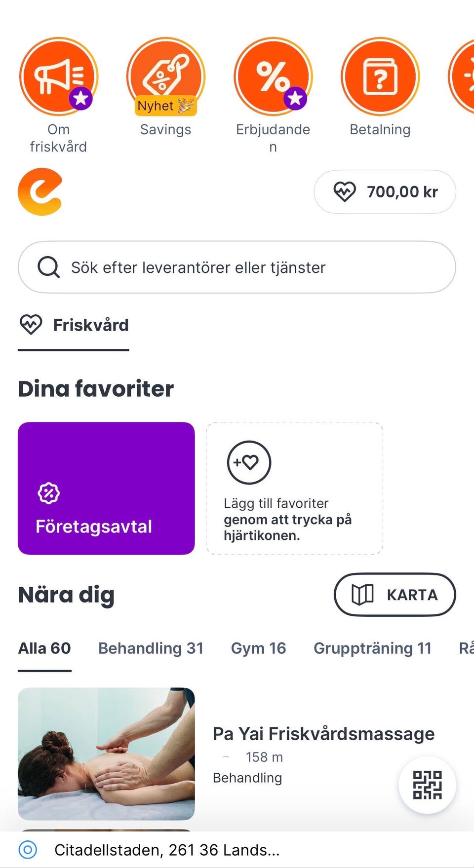Select the Friskvård tab
Image resolution: width=474 pixels, height=868 pixels.
click(x=74, y=325)
